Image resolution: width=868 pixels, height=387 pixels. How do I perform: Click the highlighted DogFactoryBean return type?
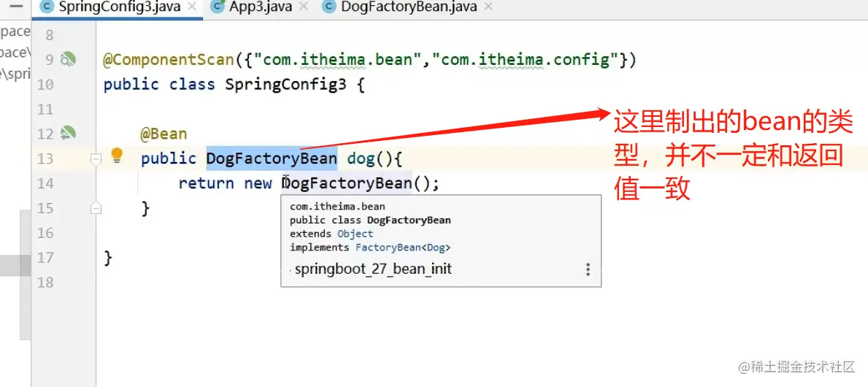pyautogui.click(x=272, y=159)
